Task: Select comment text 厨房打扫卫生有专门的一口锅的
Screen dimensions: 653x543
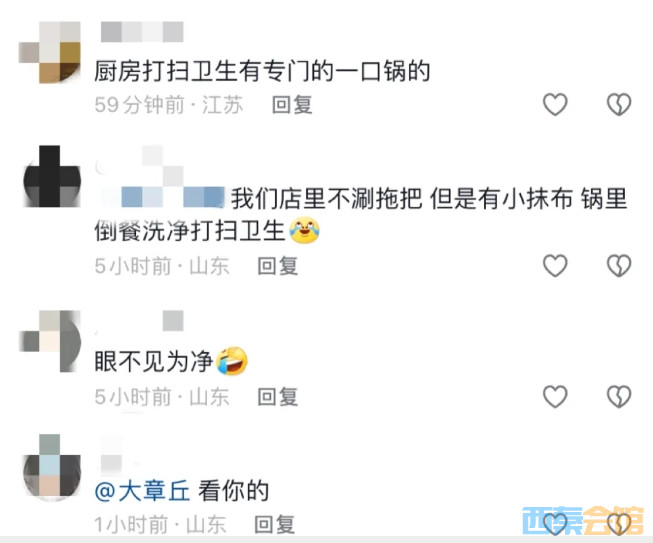Action: click(262, 71)
